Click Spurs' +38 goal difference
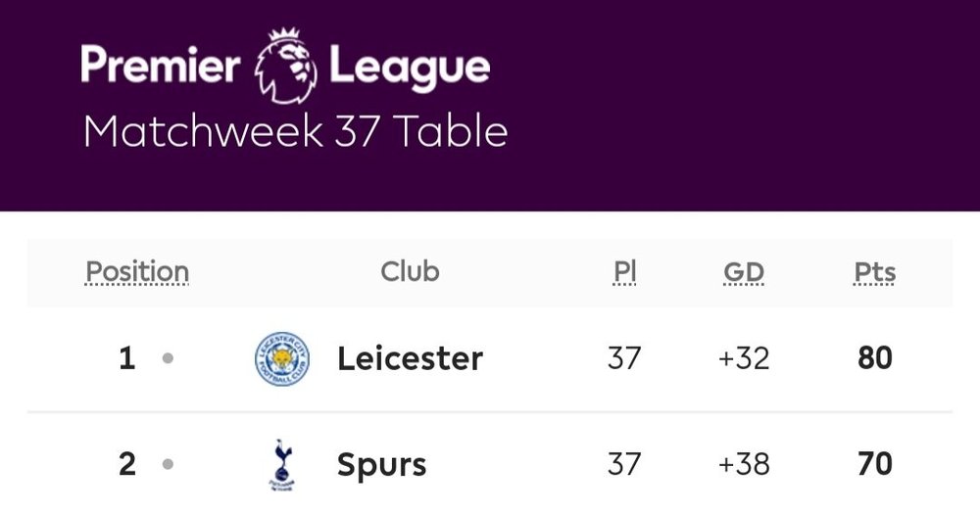Image resolution: width=980 pixels, height=514 pixels. point(744,465)
